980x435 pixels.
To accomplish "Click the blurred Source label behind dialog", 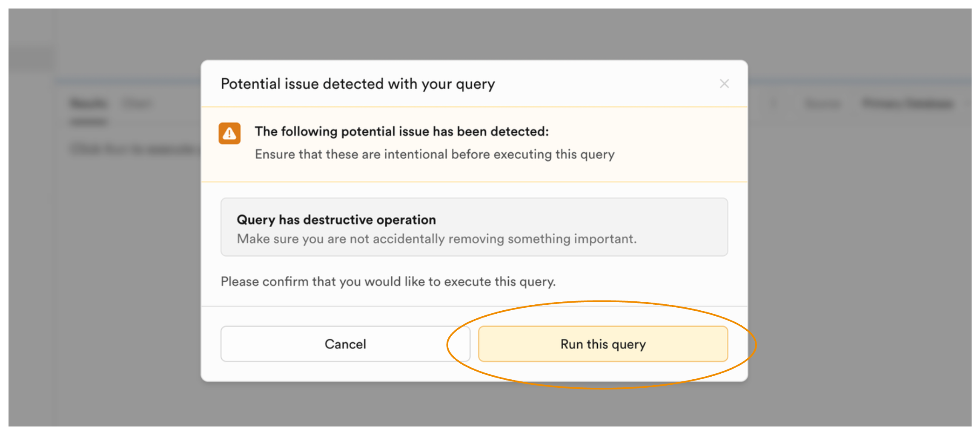I will [822, 103].
